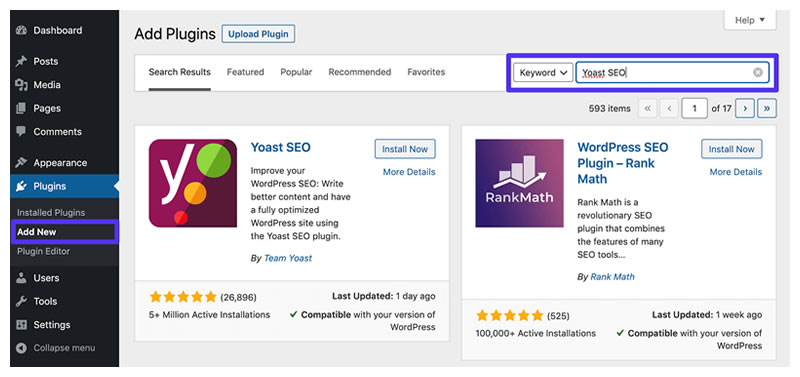The height and width of the screenshot is (377, 800).
Task: Switch to Featured tab
Action: click(245, 72)
